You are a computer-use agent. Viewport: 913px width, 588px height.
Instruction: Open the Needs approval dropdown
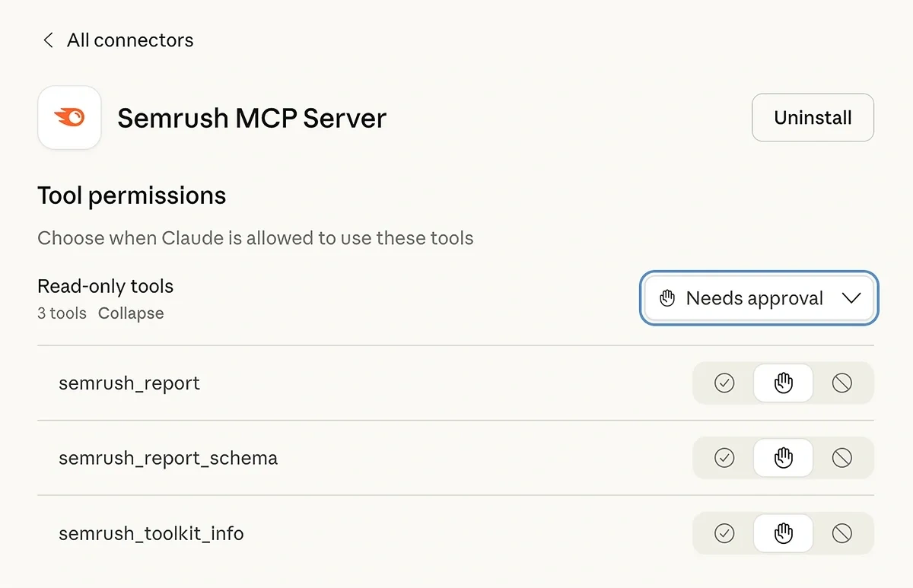[x=758, y=298]
